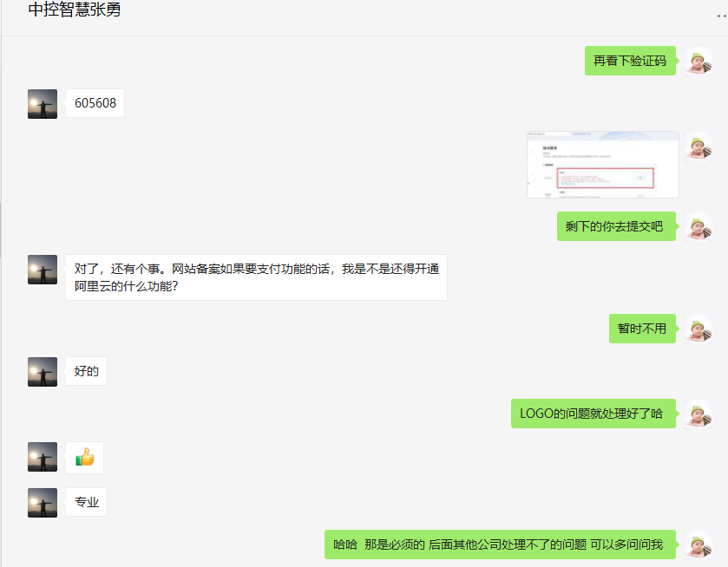The width and height of the screenshot is (728, 567).
Task: Click the contact avatar next to 专业 message
Action: point(42,501)
